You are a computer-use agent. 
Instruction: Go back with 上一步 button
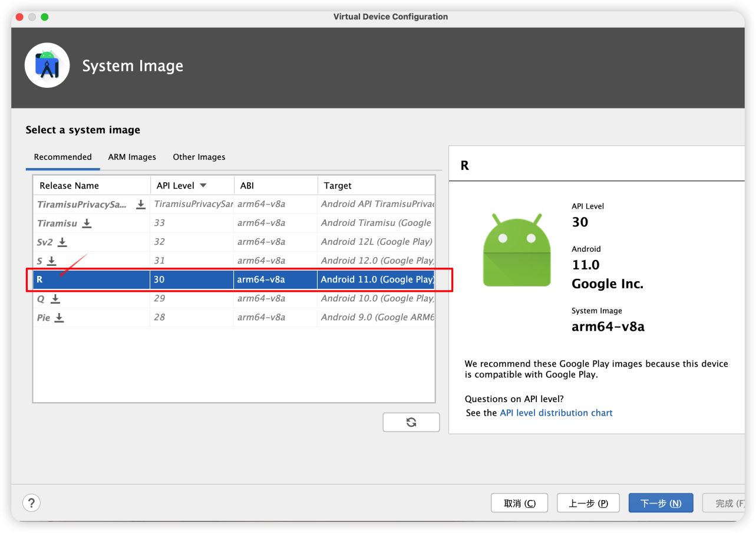pos(588,503)
